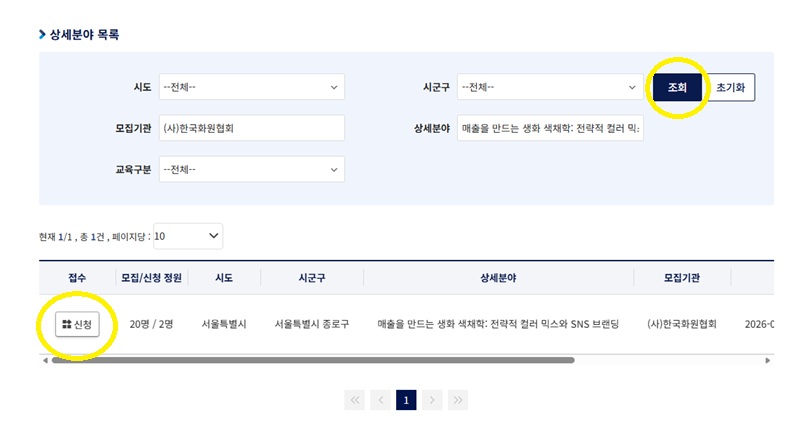Open the 교육구분 dropdown
The image size is (800, 422).
[252, 169]
